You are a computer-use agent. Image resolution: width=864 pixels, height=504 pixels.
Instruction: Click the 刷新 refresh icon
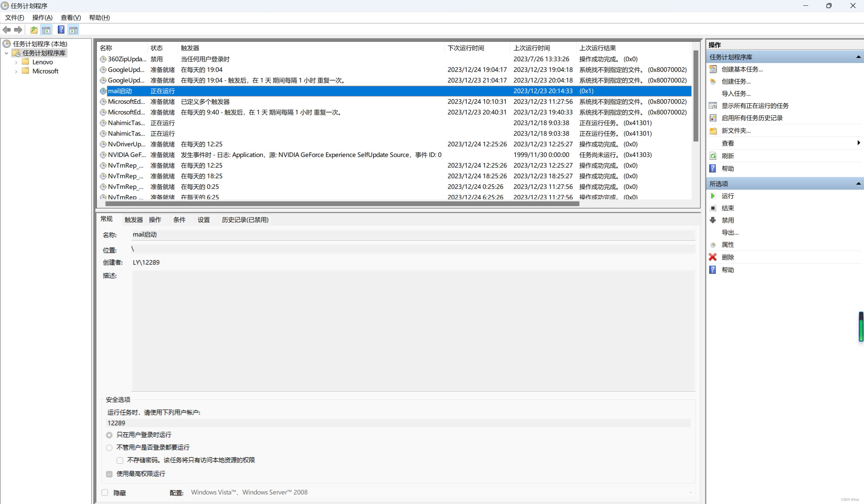[x=713, y=156]
